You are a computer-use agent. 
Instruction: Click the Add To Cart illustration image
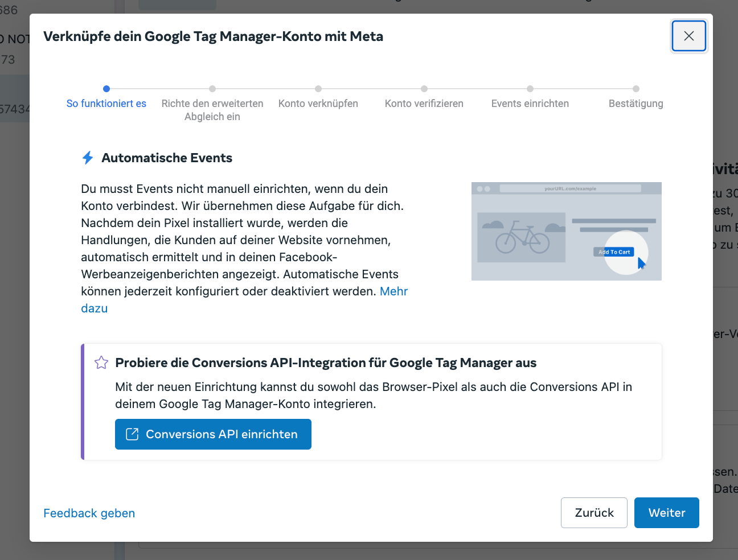pos(567,231)
